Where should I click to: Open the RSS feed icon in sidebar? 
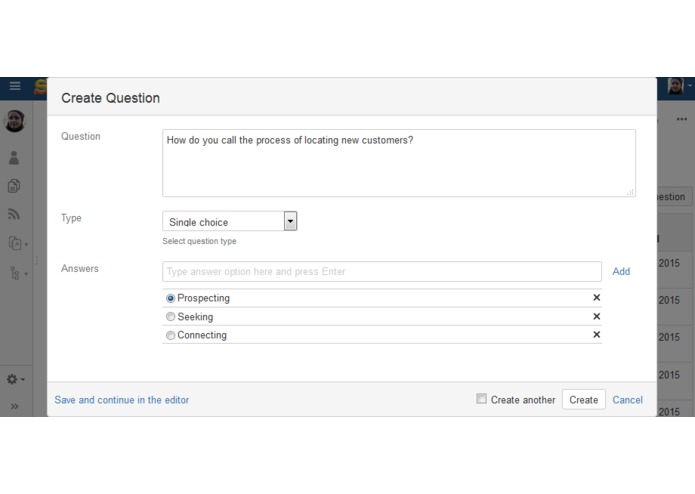point(14,214)
